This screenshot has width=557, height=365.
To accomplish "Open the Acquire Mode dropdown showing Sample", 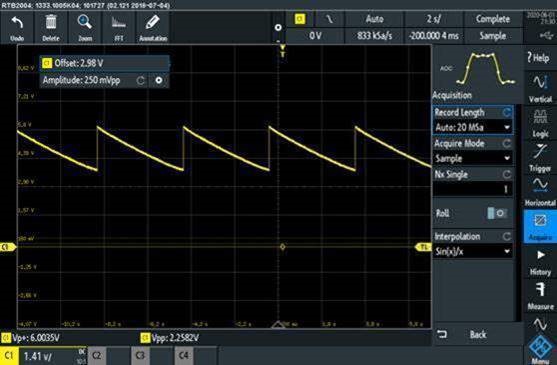I will tap(472, 158).
